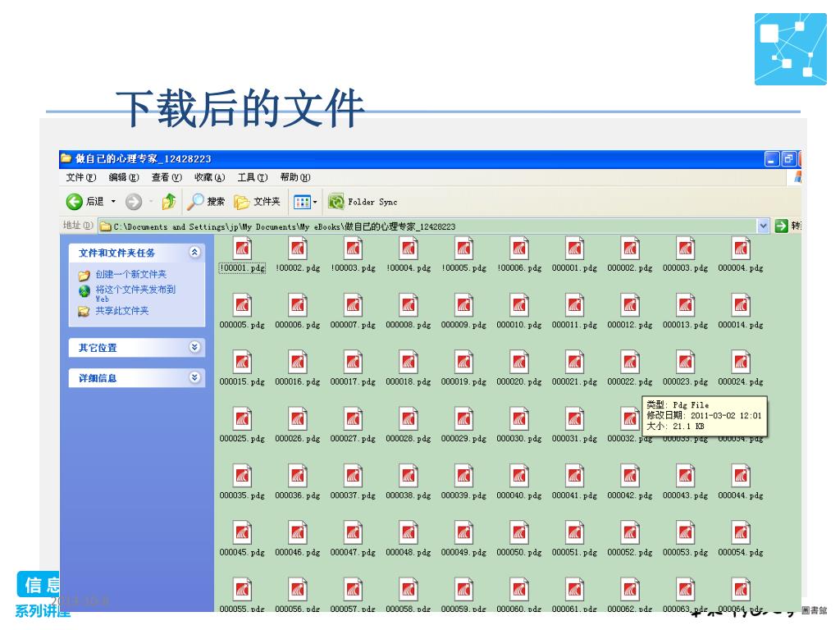This screenshot has width=840, height=630.
Task: Click the folder icon in window title bar
Action: tap(66, 158)
